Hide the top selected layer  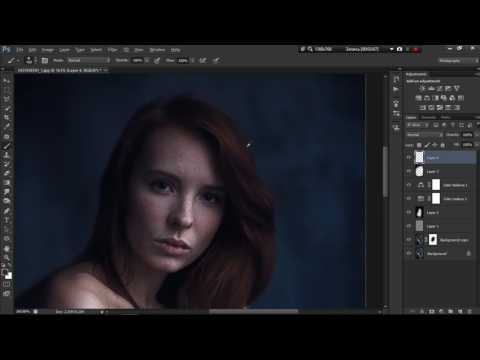click(409, 158)
